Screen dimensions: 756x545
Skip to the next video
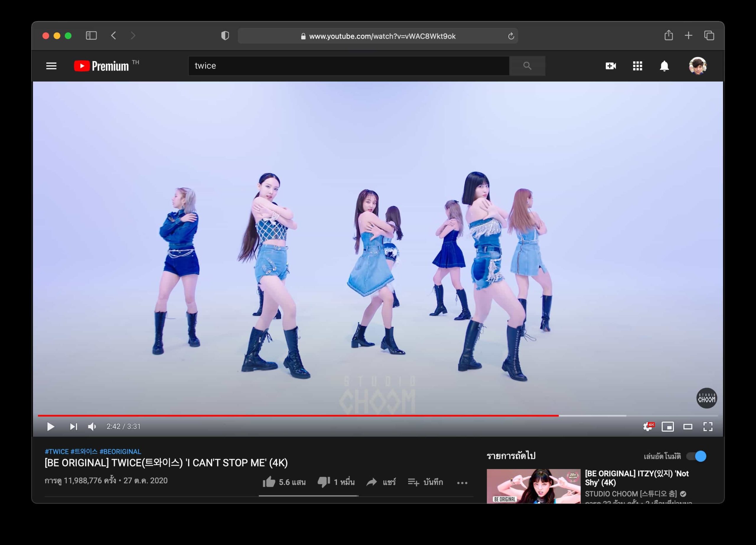tap(73, 426)
